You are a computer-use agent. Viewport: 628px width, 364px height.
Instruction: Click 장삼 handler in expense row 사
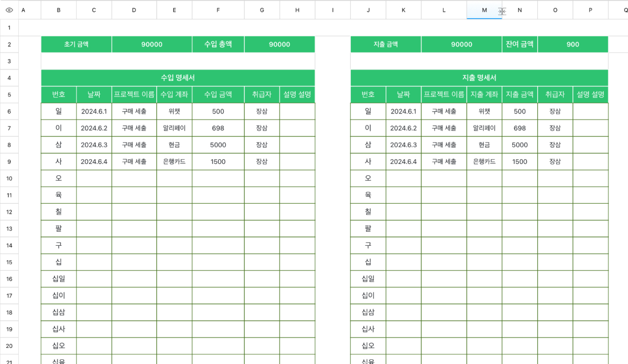tap(555, 162)
